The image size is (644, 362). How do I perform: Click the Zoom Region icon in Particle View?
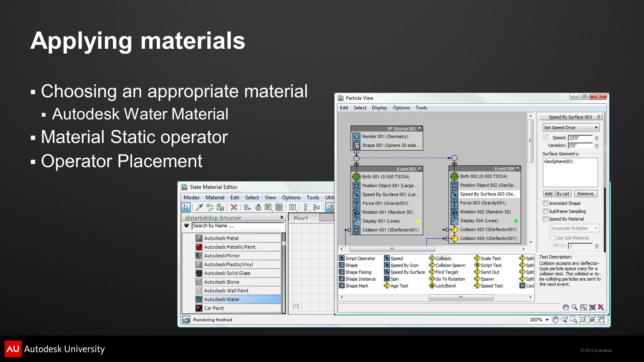tap(583, 307)
